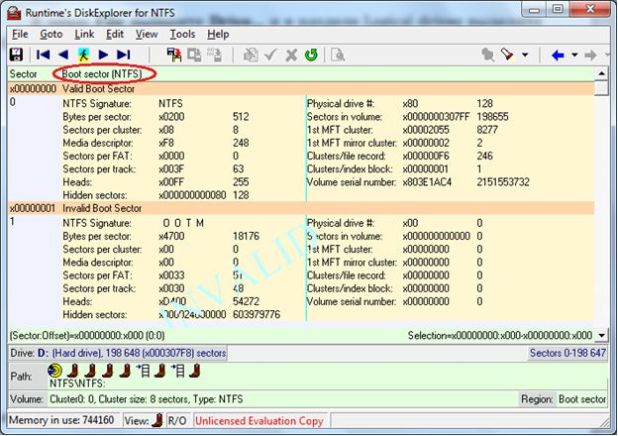Click the Region 'Boot sector' field
Image resolution: width=618 pixels, height=436 pixels.
[582, 399]
